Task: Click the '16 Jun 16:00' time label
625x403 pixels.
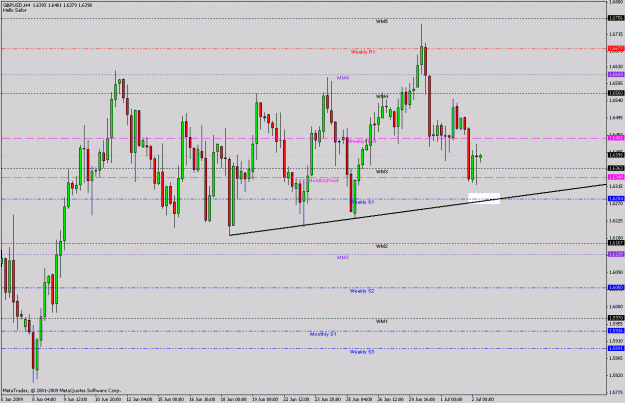Action: pyautogui.click(x=202, y=399)
